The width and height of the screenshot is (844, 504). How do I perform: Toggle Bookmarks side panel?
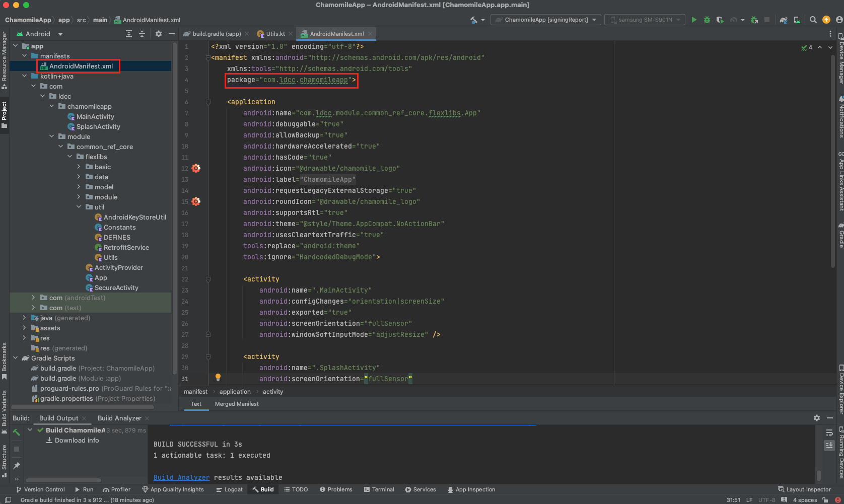[5, 361]
